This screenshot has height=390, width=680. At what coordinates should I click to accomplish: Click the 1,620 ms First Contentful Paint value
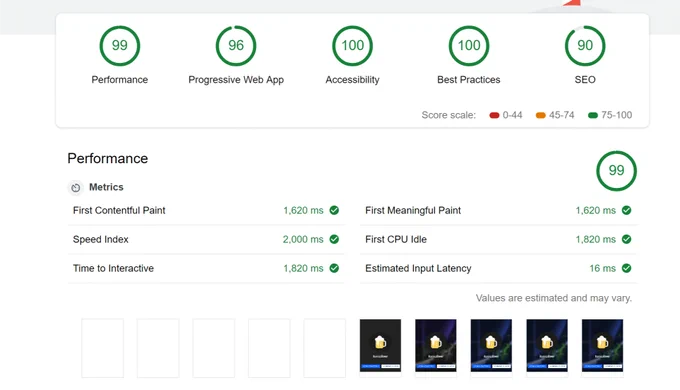pos(303,210)
